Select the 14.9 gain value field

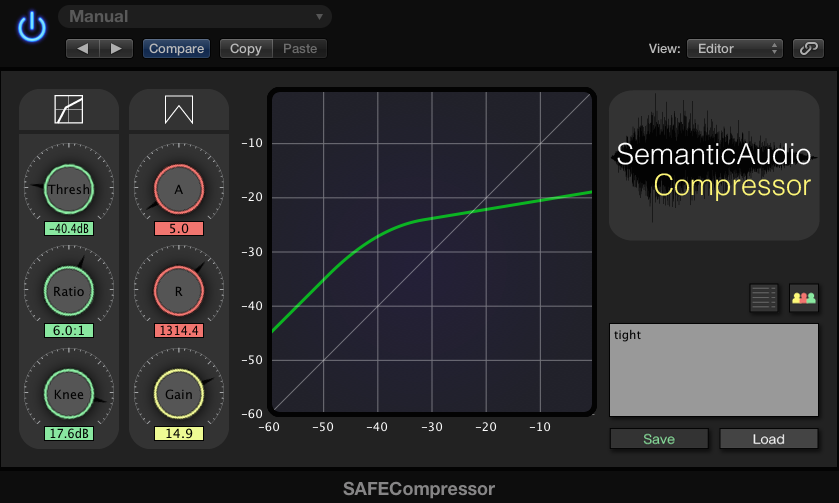click(179, 433)
